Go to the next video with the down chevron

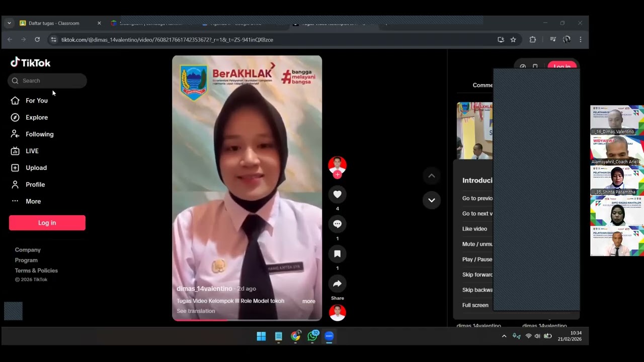pyautogui.click(x=431, y=200)
